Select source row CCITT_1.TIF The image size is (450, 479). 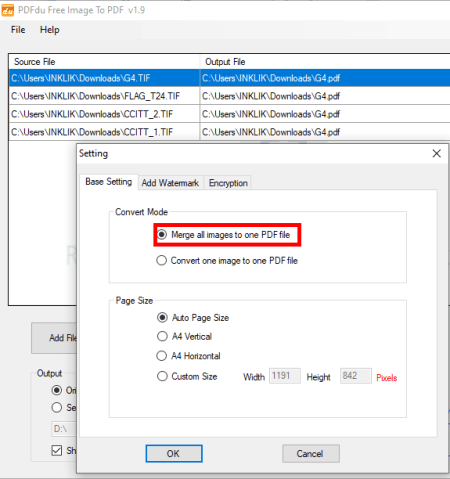click(x=104, y=132)
